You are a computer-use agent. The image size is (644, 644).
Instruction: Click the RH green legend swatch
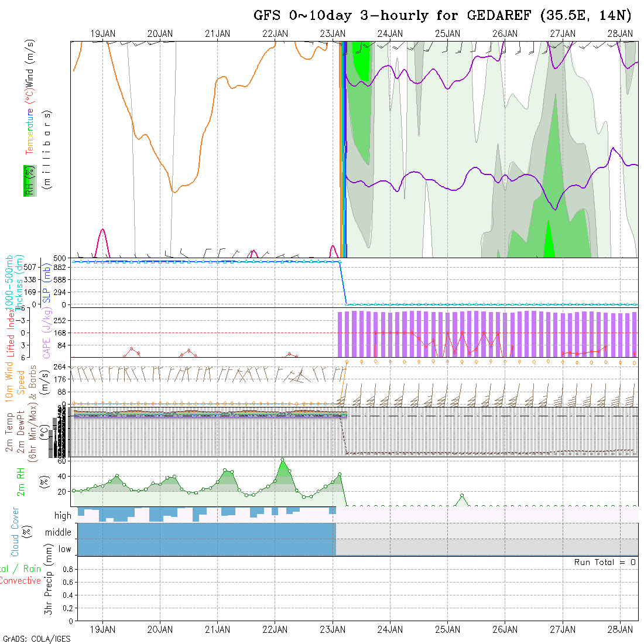pos(28,181)
